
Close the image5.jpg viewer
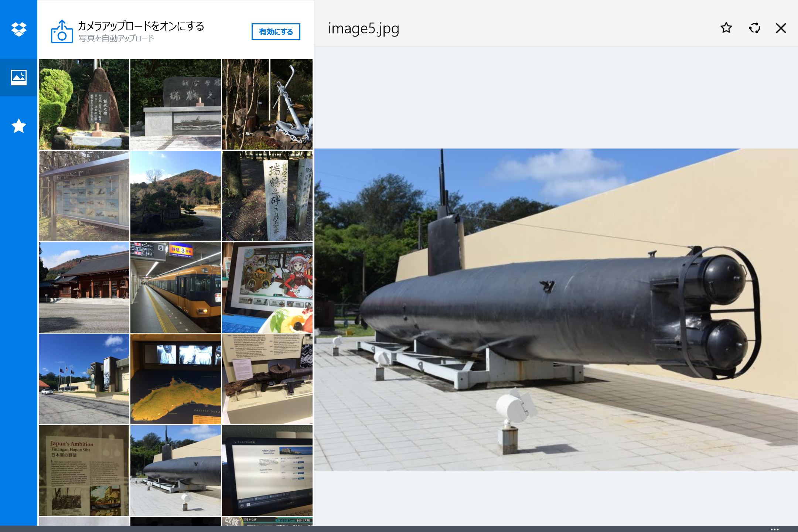click(x=781, y=28)
